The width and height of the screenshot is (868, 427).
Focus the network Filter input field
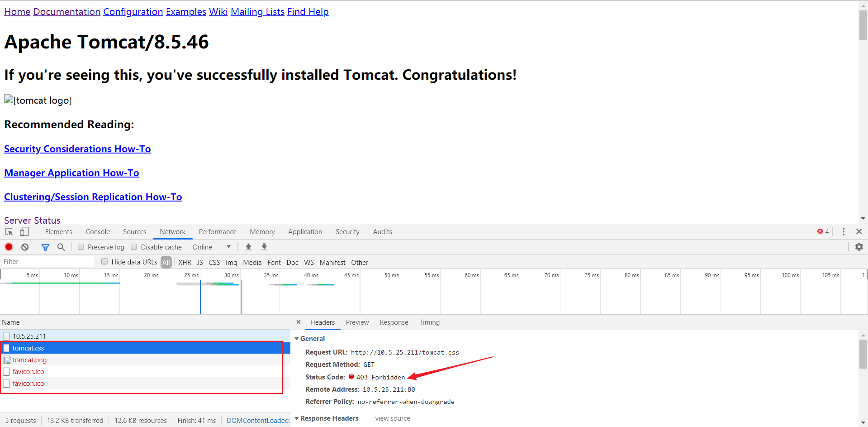click(x=47, y=262)
